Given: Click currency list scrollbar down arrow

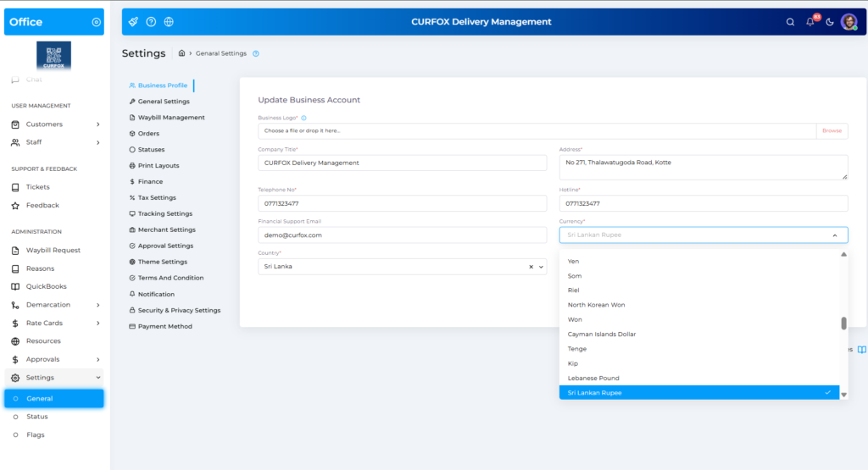Looking at the screenshot, I should (x=843, y=395).
